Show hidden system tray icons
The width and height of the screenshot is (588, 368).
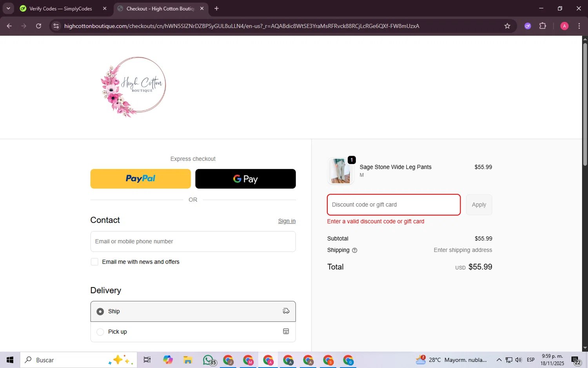click(x=499, y=360)
